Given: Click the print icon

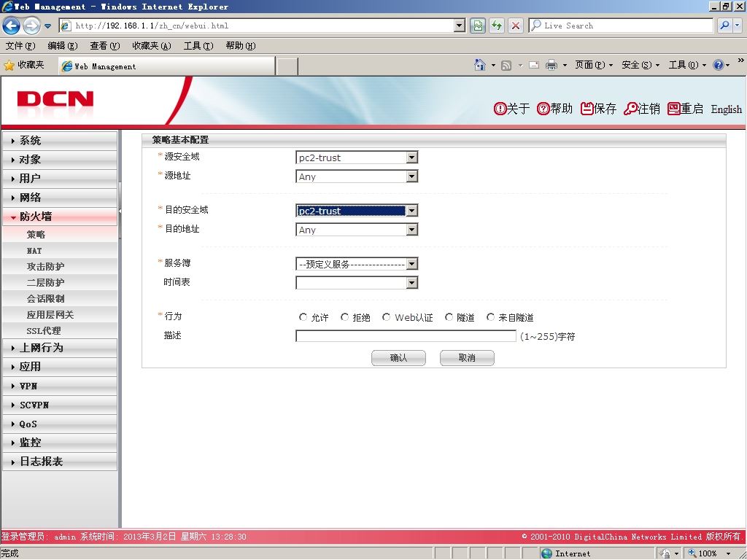Looking at the screenshot, I should (551, 65).
